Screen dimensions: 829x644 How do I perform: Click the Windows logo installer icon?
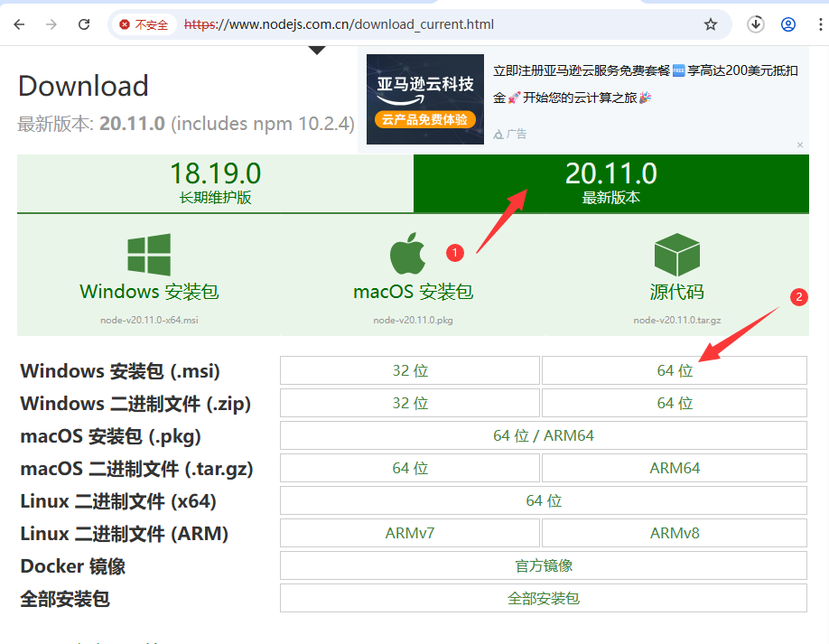click(x=149, y=255)
